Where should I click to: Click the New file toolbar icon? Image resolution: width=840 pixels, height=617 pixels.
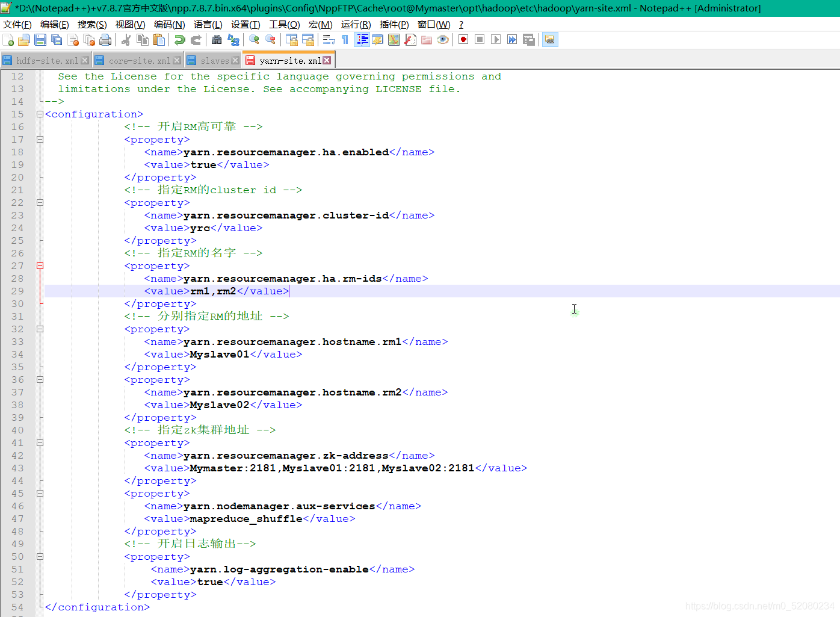click(x=8, y=40)
